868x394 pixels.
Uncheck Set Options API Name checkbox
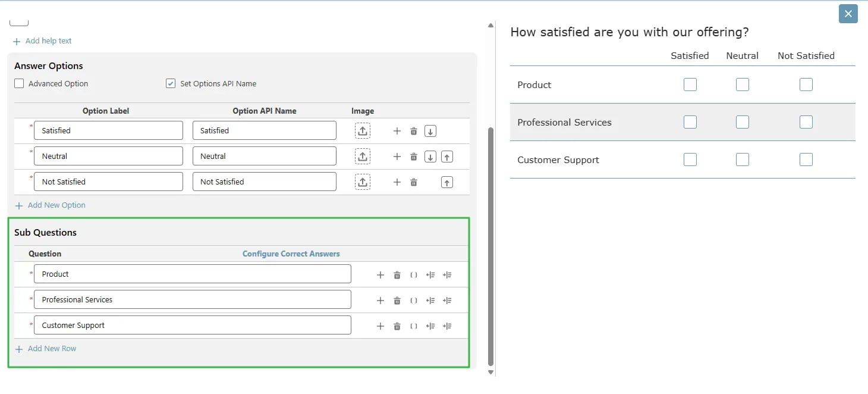coord(171,84)
